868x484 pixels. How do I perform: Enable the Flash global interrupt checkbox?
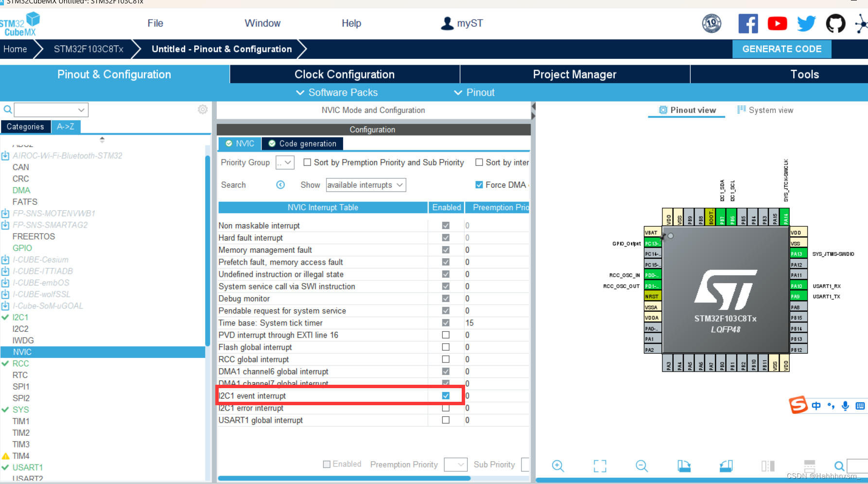click(446, 347)
